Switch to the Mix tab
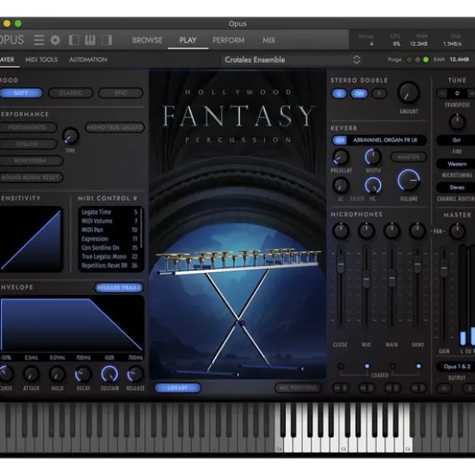475x476 pixels. tap(269, 40)
